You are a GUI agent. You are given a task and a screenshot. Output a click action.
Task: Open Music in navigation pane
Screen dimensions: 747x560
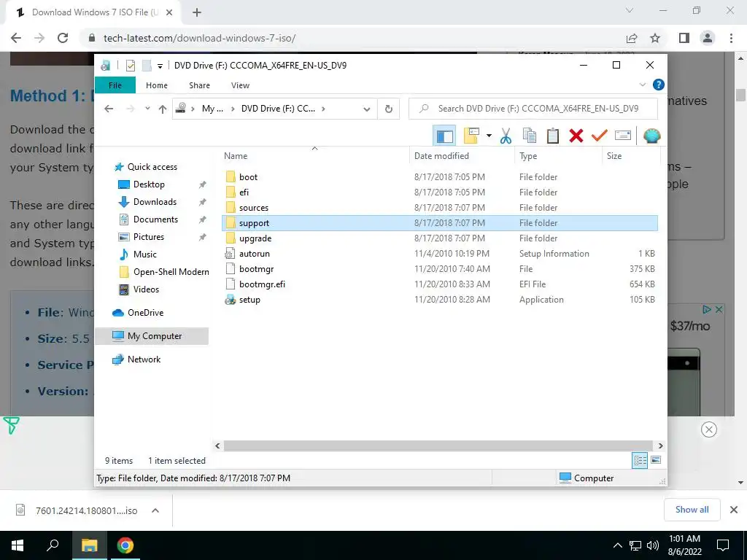click(x=145, y=254)
